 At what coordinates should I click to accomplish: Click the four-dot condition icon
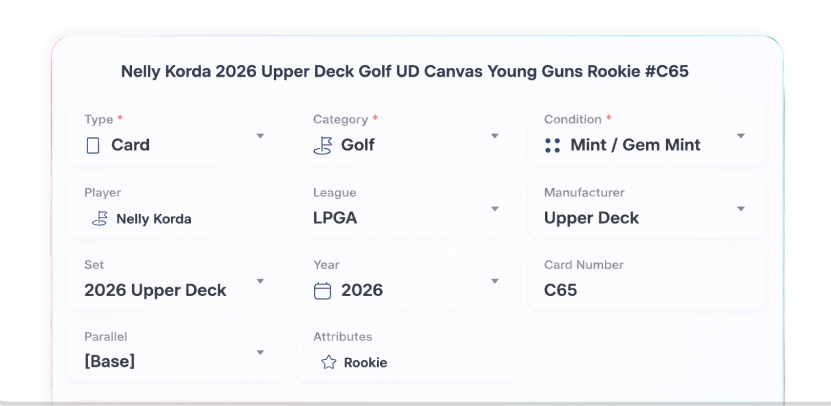(x=552, y=145)
